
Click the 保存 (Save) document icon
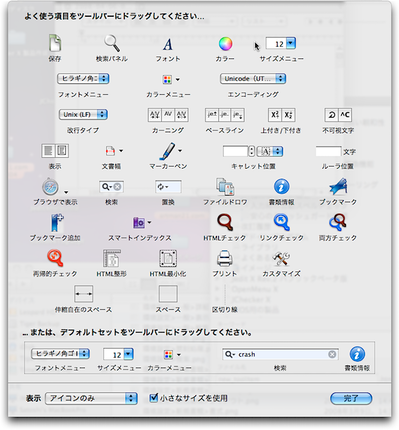(x=55, y=44)
